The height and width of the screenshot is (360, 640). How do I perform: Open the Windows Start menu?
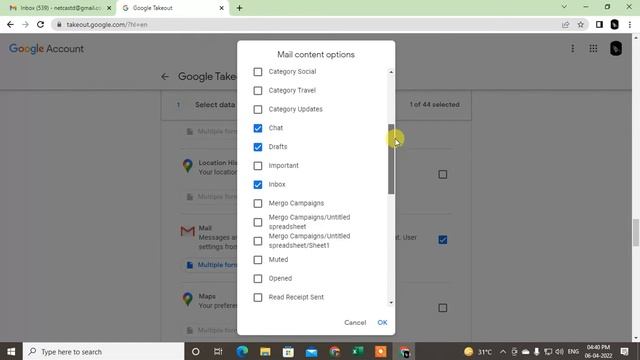[11, 351]
